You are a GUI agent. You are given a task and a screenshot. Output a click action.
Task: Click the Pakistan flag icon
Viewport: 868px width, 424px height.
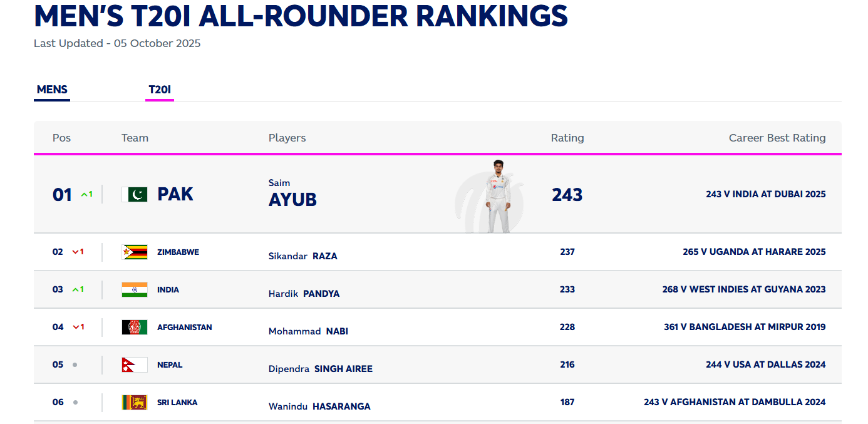[x=135, y=195]
